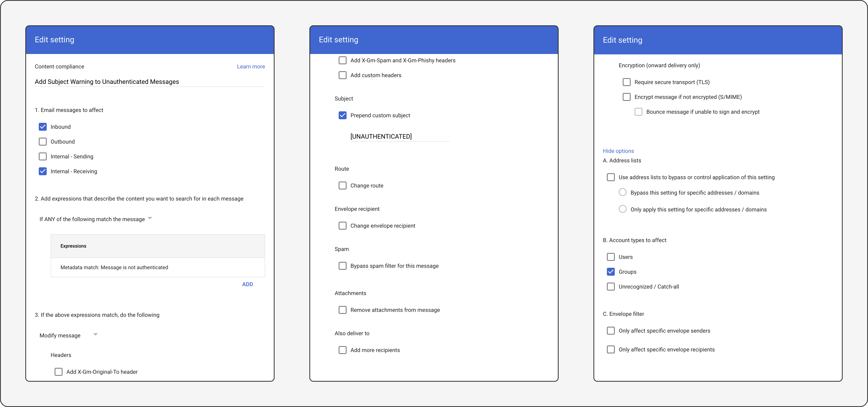
Task: Open the Learn more link
Action: click(x=251, y=66)
